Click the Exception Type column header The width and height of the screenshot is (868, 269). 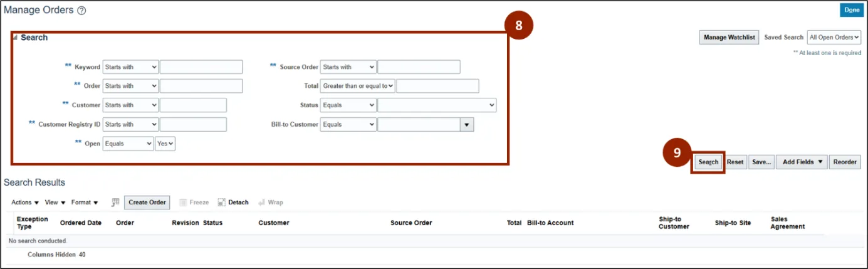point(33,223)
